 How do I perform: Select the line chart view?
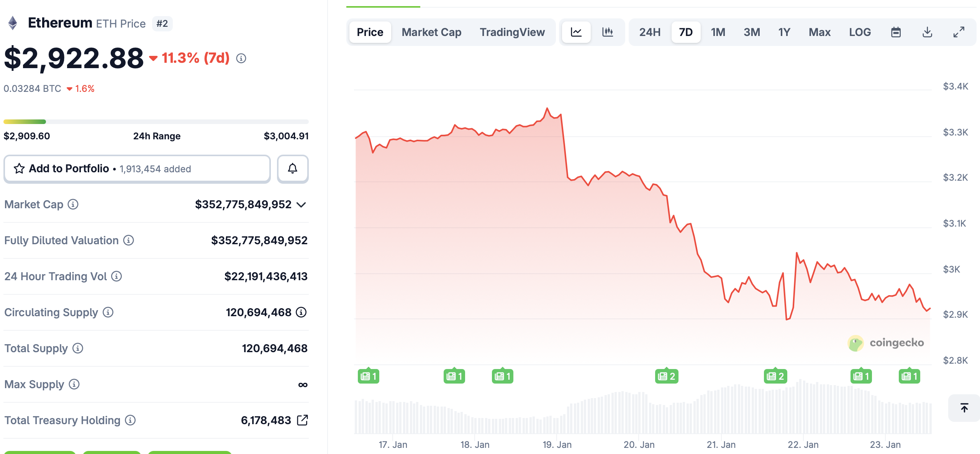coord(576,32)
